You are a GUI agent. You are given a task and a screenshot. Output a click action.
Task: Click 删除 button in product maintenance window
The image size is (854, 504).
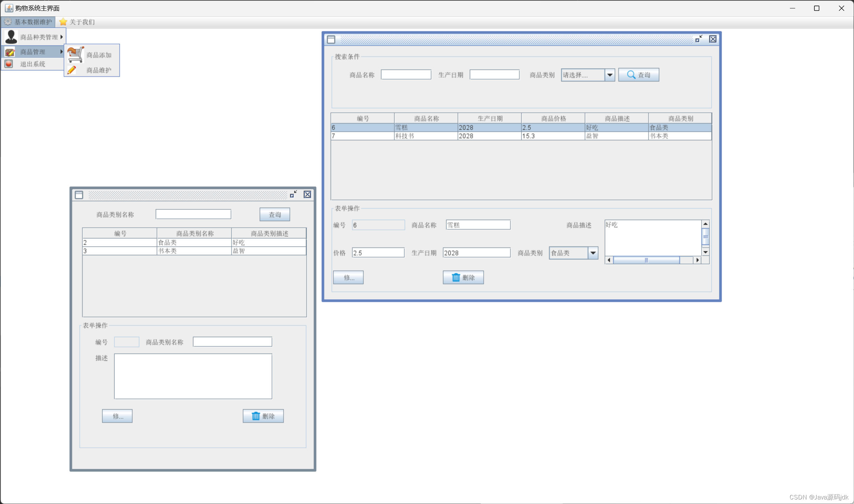tap(463, 277)
